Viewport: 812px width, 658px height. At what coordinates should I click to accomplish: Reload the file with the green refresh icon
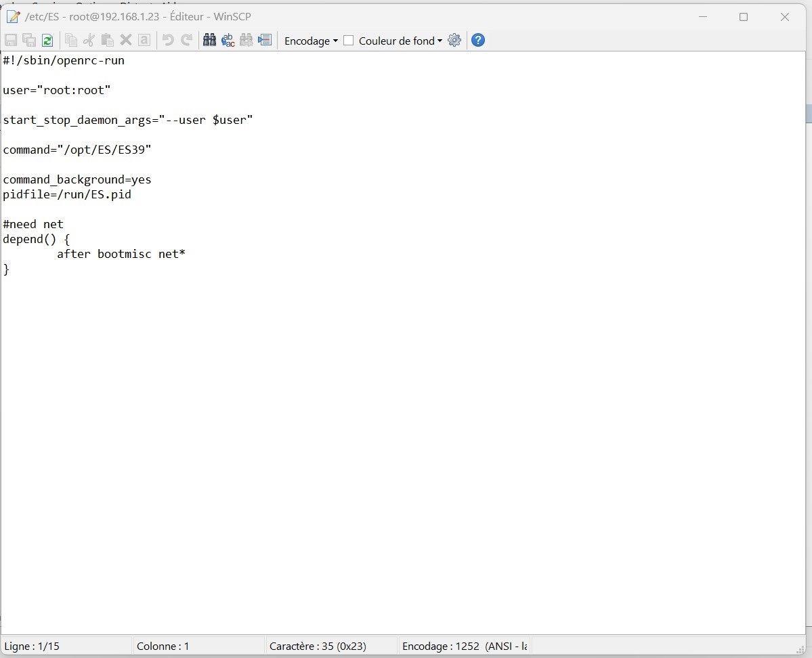(x=47, y=41)
